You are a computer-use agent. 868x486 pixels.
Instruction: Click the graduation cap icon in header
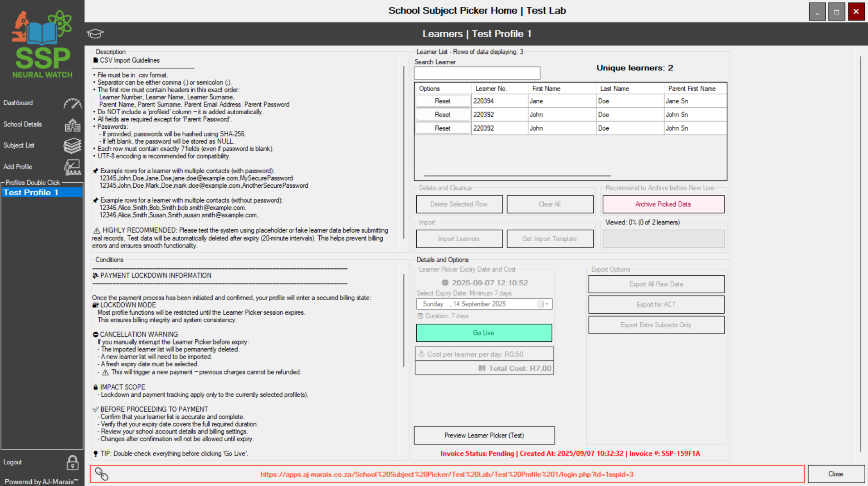point(95,34)
